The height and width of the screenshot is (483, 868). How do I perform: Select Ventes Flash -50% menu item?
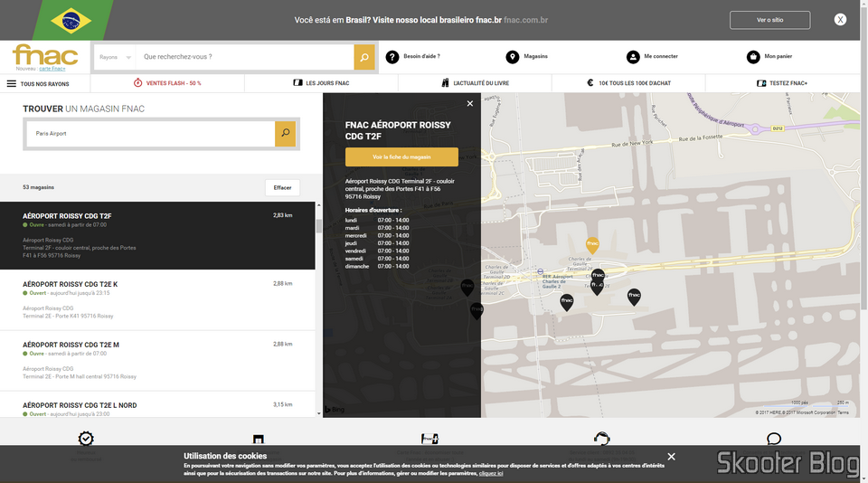[x=167, y=83]
